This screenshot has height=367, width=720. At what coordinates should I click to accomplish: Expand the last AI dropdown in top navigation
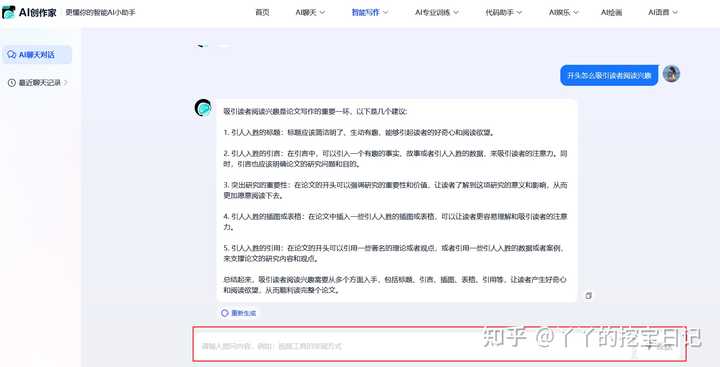[x=663, y=12]
